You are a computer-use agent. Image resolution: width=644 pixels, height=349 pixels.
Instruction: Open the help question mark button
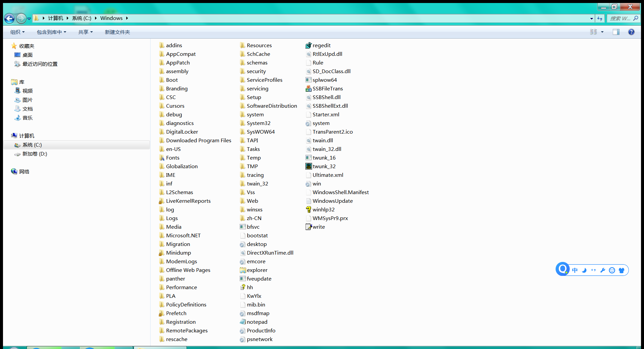(631, 32)
